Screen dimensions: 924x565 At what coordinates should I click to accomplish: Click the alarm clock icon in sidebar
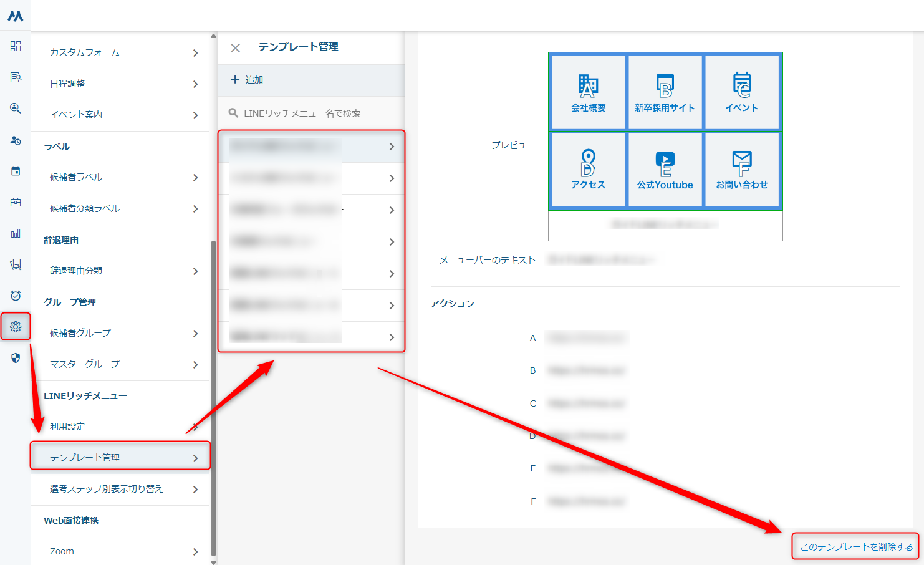point(16,296)
